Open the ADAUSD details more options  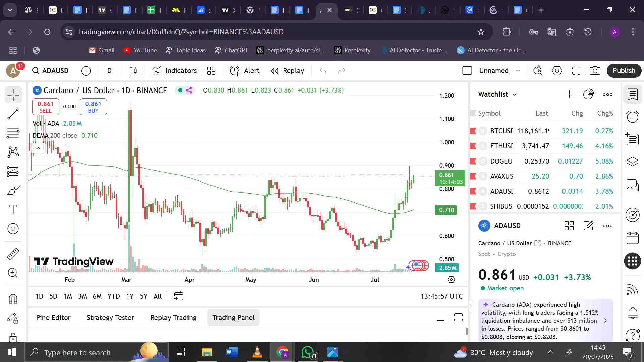coord(607,226)
